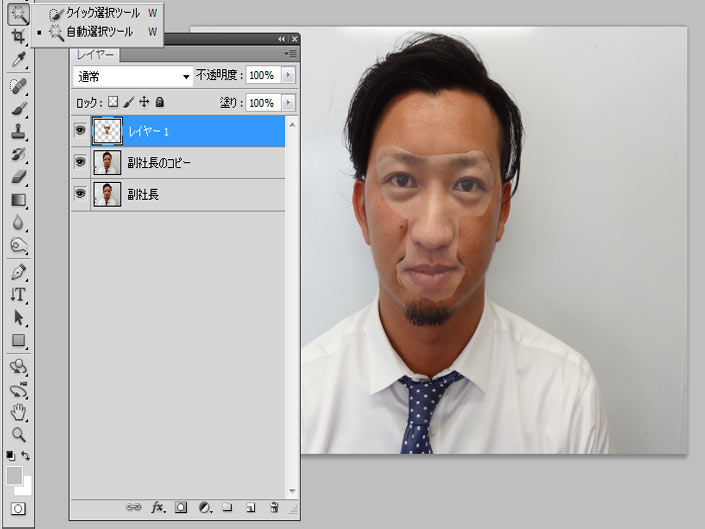
Task: Select the Eraser tool
Action: [x=18, y=178]
